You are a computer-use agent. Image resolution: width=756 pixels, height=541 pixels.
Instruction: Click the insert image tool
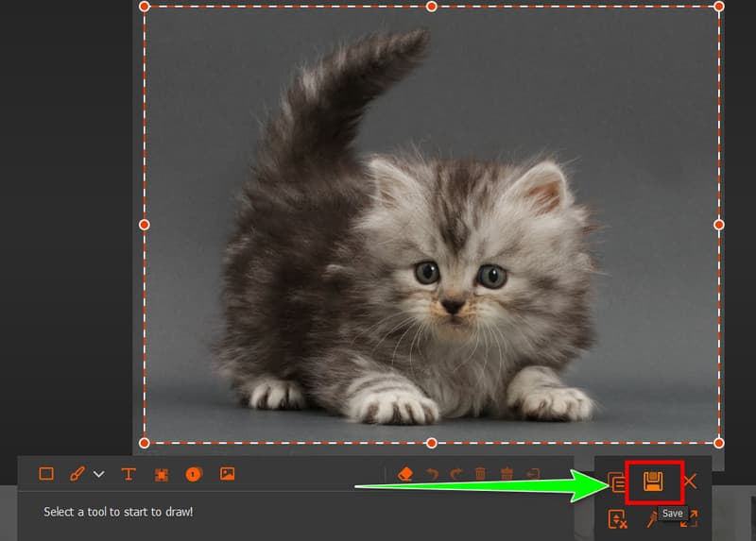(x=227, y=474)
